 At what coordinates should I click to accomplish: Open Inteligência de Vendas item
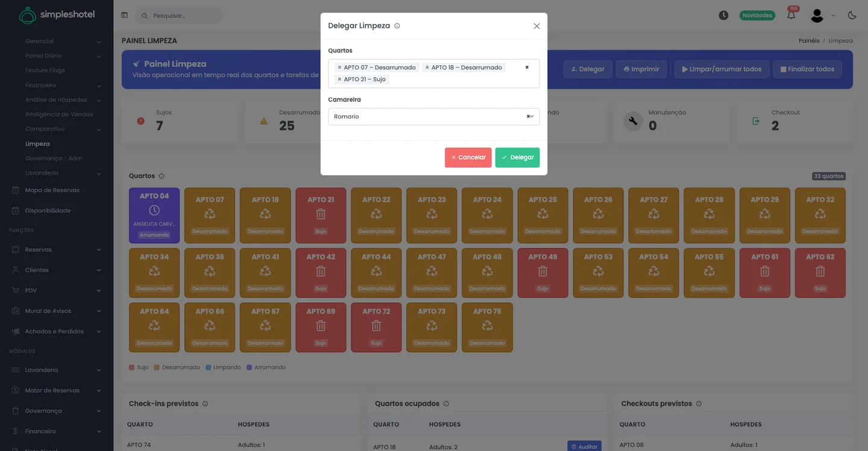[x=59, y=115]
